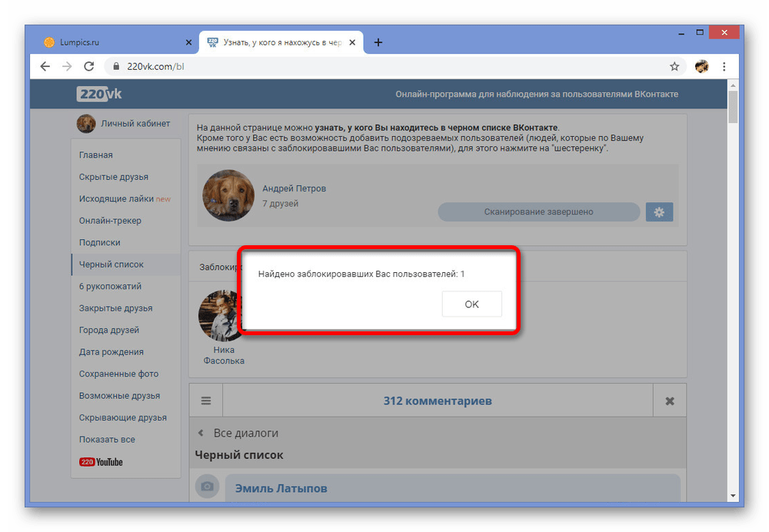Click the Черный список dialog heading

click(239, 455)
